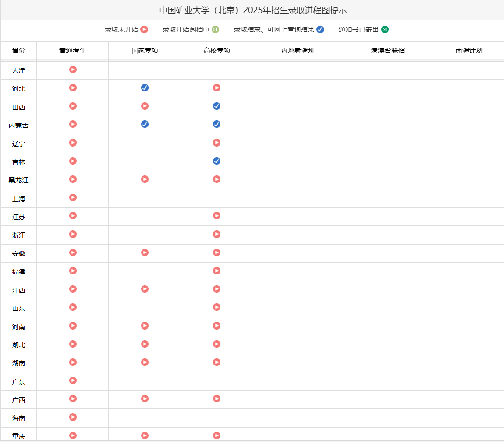Click 山东 高校专项 red status icon
The width and height of the screenshot is (504, 442).
[217, 307]
